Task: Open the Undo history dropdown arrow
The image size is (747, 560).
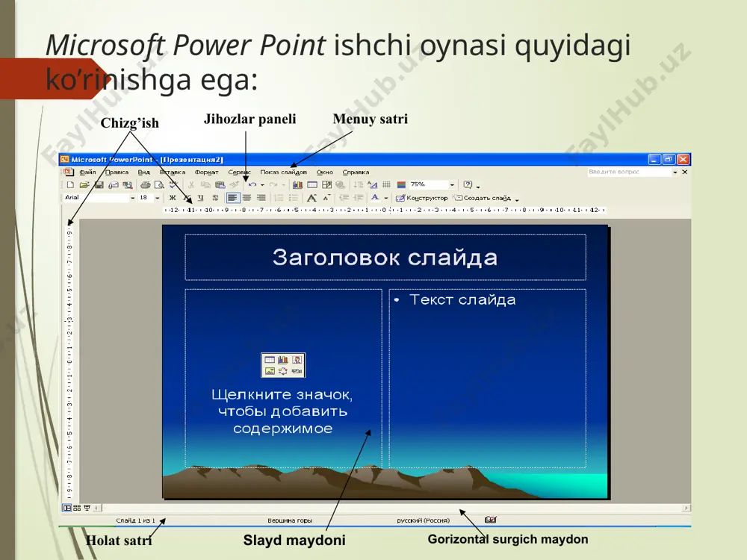Action: coord(262,184)
